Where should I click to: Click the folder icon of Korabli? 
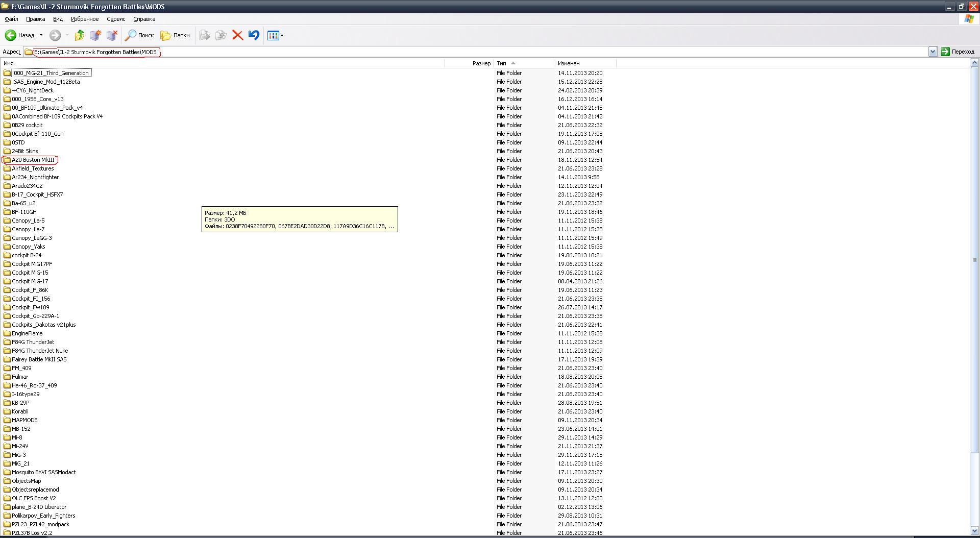tap(7, 411)
